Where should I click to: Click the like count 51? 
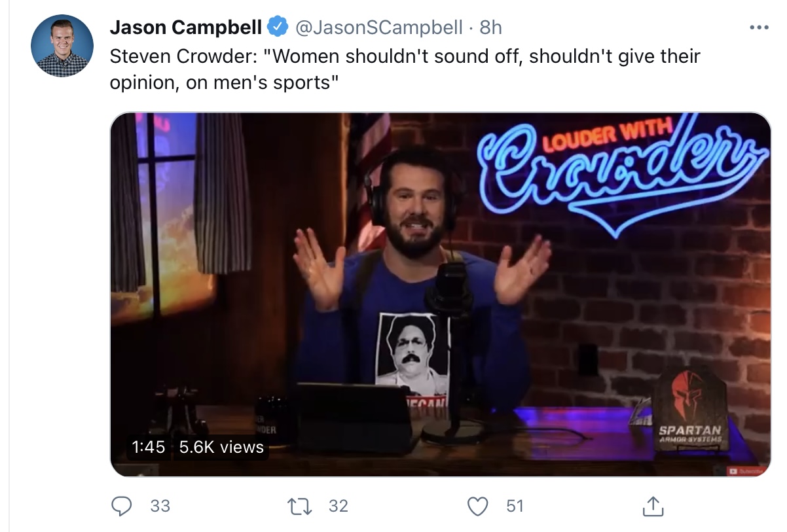click(x=515, y=506)
